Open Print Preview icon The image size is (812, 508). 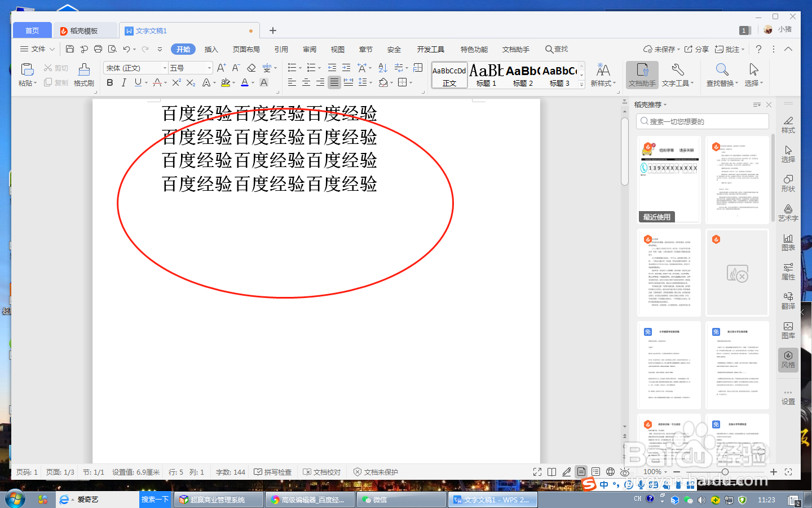(x=112, y=49)
